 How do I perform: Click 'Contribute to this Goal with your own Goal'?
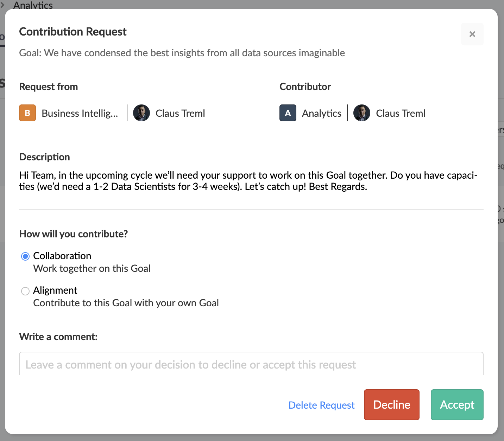point(126,303)
